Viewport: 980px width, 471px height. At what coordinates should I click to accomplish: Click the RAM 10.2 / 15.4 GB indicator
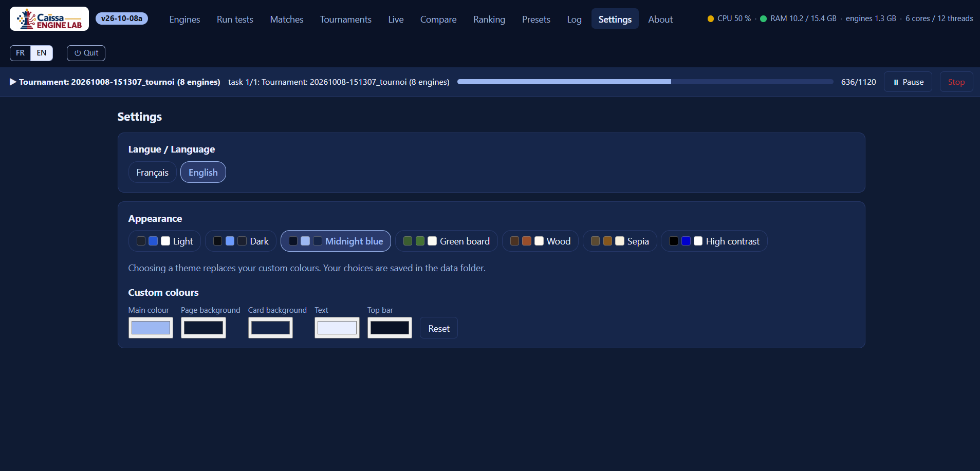click(x=798, y=18)
